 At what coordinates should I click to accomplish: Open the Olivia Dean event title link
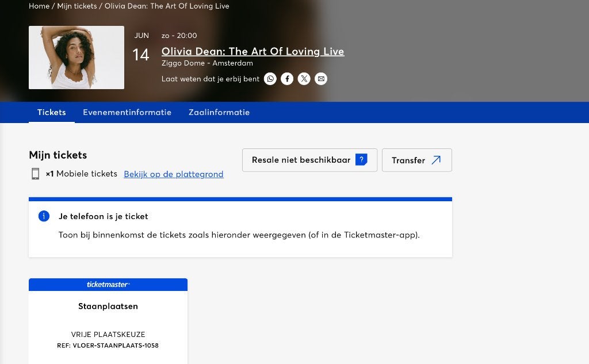click(253, 51)
